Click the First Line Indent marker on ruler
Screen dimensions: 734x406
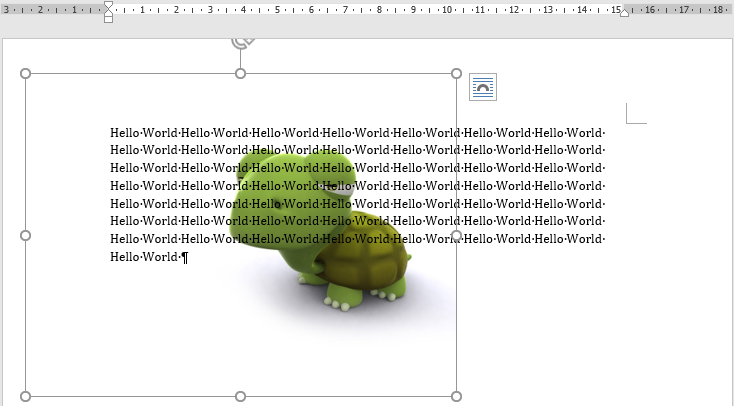(108, 5)
